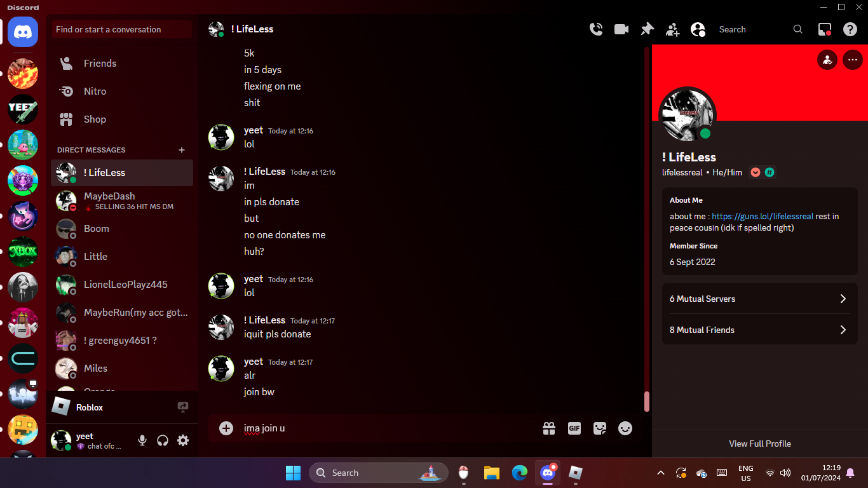Click the friend status icon on the profile banner
The height and width of the screenshot is (488, 868).
click(x=827, y=60)
